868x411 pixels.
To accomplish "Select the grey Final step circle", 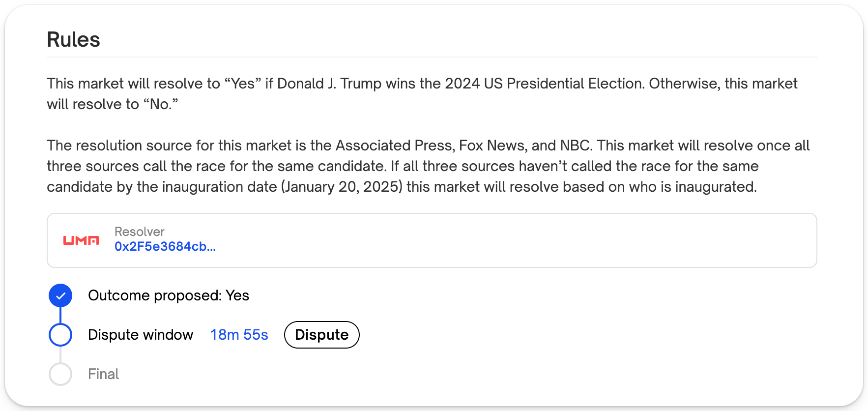I will point(60,374).
